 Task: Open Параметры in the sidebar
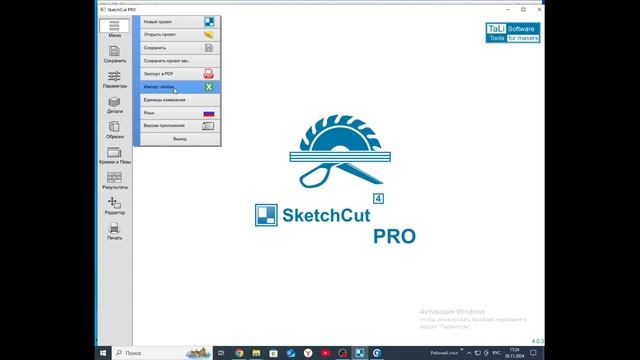click(x=114, y=79)
